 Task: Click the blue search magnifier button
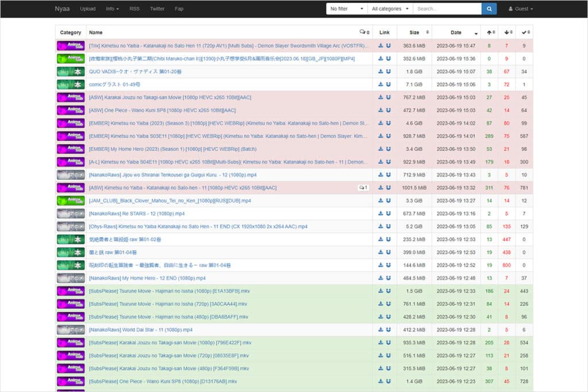[489, 9]
